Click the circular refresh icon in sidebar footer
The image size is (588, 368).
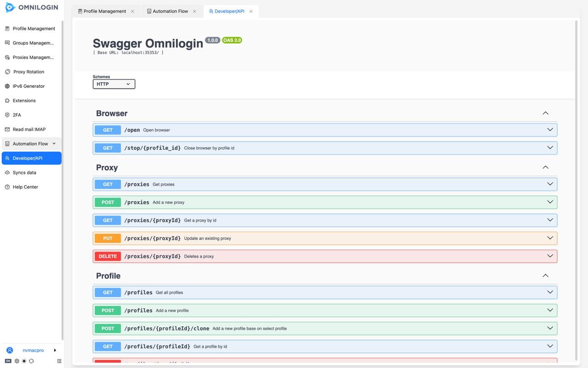[31, 361]
